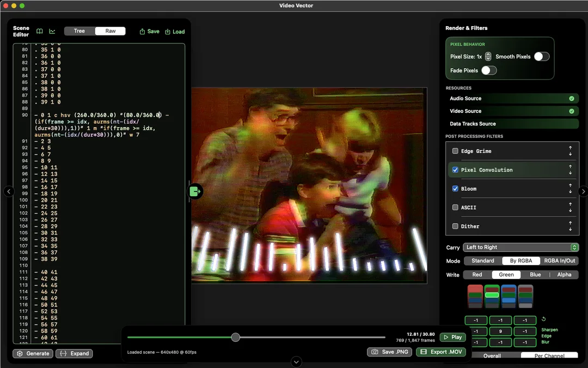Apply the Sharpen kernel preset

coord(549,330)
